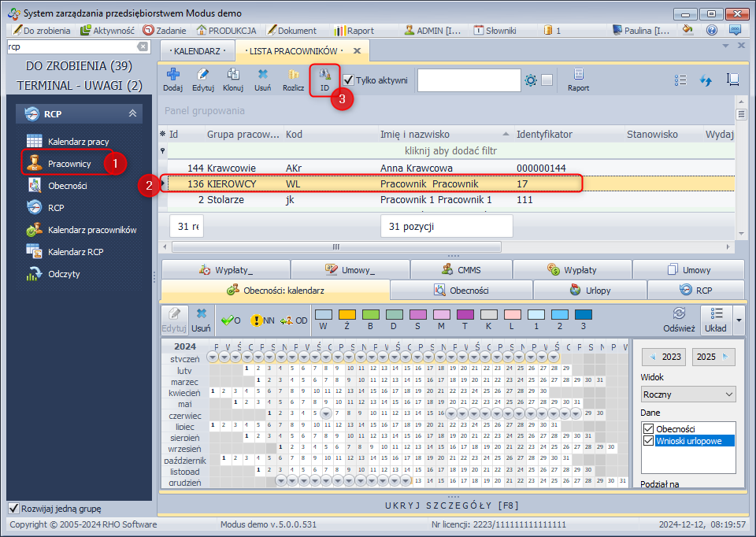
Task: Go to previous year 2023
Action: [664, 357]
